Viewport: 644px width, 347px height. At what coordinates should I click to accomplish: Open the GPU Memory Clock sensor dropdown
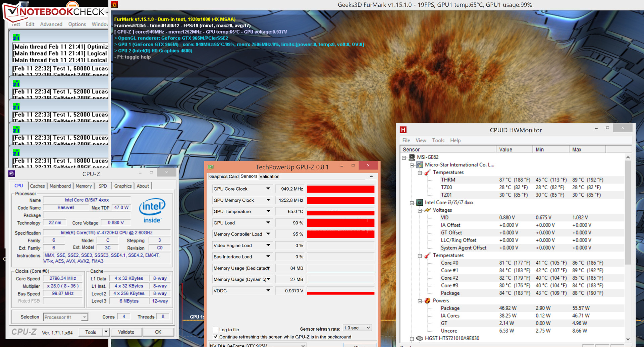(268, 200)
